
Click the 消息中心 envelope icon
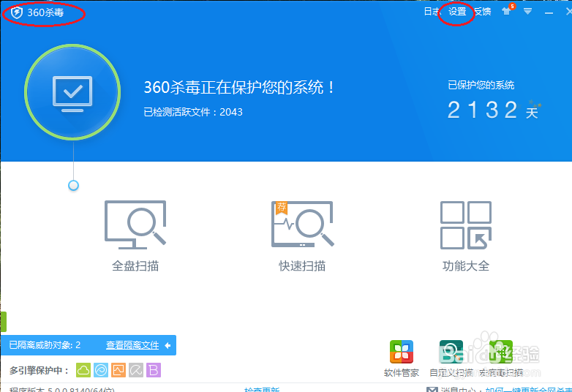[432, 390]
